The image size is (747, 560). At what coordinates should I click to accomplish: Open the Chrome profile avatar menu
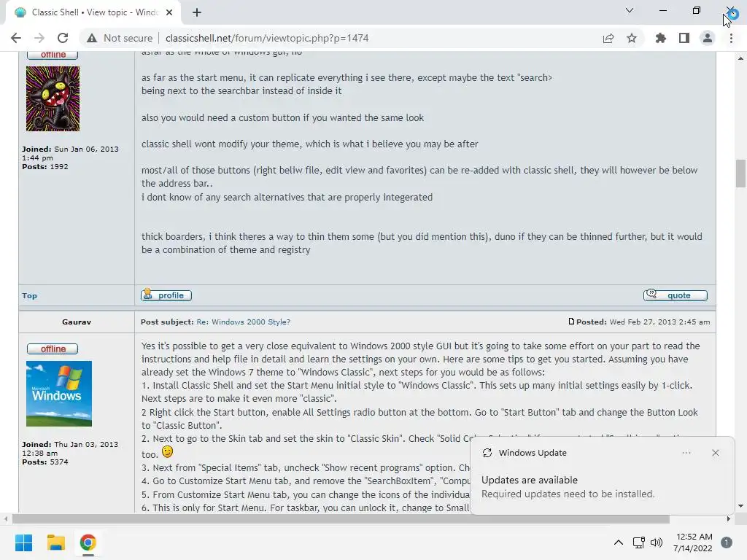(708, 38)
